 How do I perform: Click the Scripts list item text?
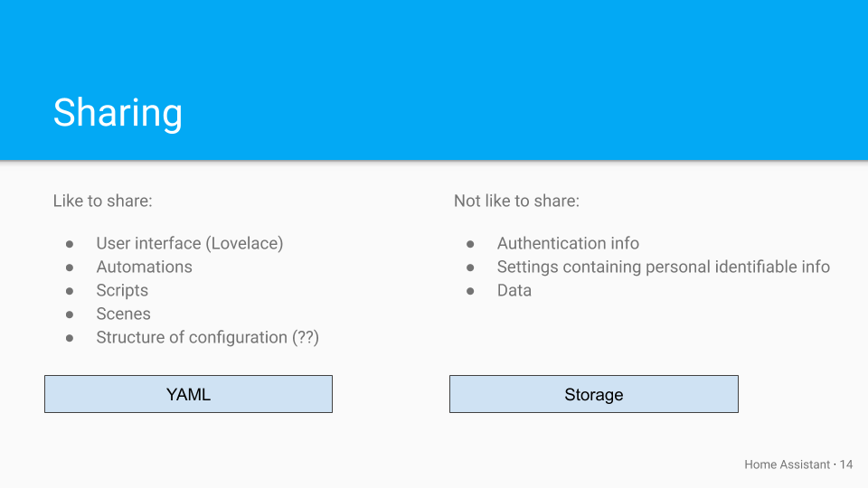(122, 290)
